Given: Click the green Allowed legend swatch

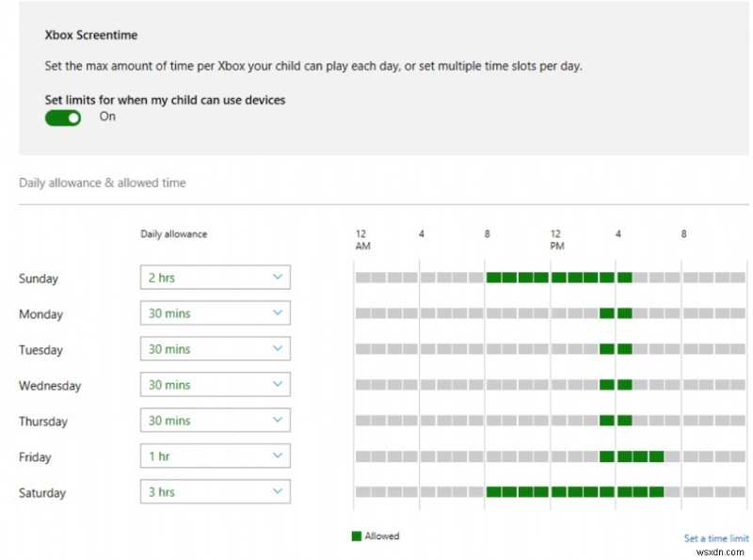Looking at the screenshot, I should tap(356, 536).
